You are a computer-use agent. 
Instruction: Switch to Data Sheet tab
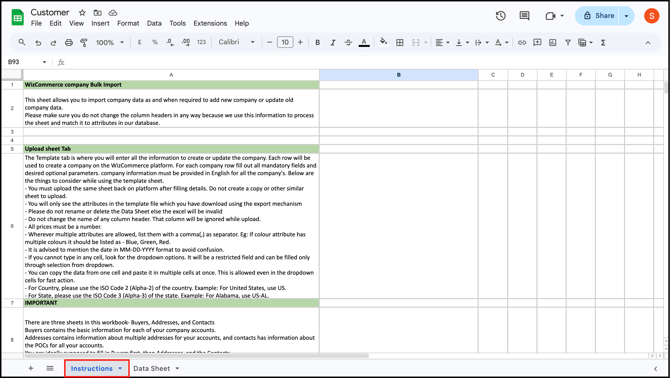click(151, 368)
